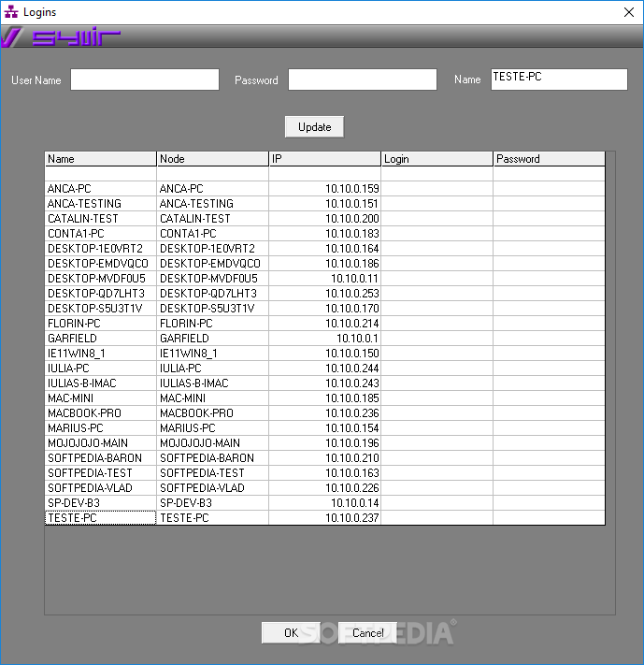This screenshot has height=665, width=644.
Task: Click the Logins network icon in title bar
Action: pos(11,12)
